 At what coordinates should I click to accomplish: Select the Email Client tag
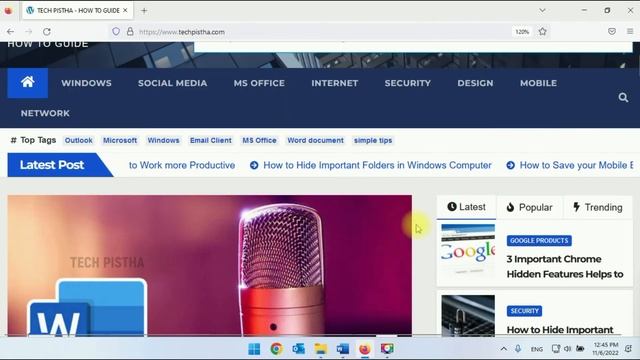tap(211, 140)
